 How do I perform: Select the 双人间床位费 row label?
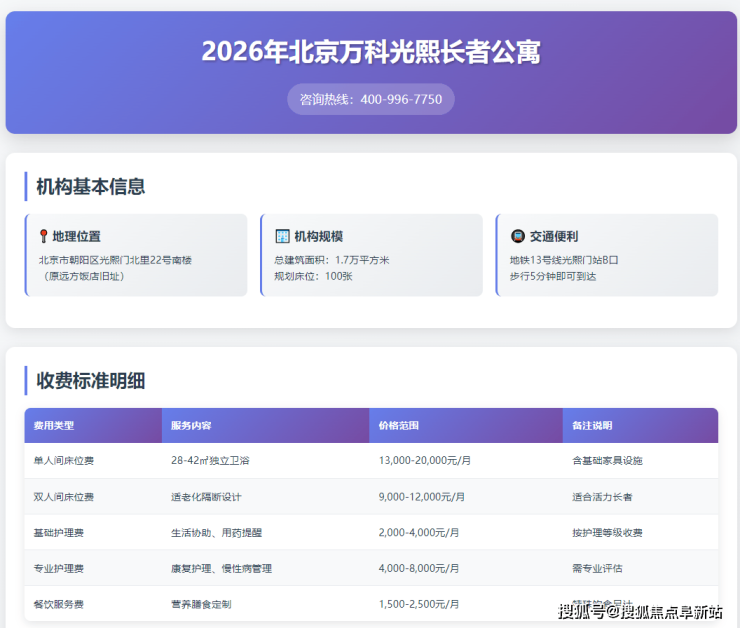click(x=64, y=497)
